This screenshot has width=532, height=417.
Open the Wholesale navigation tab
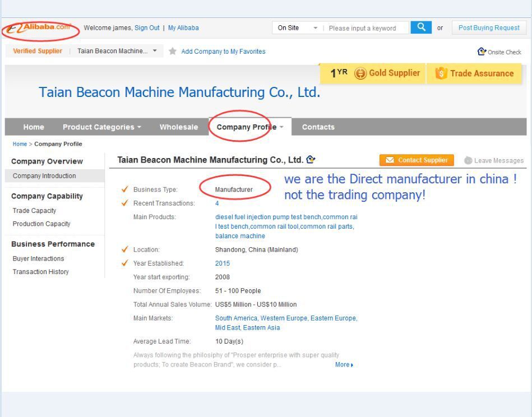(x=179, y=127)
